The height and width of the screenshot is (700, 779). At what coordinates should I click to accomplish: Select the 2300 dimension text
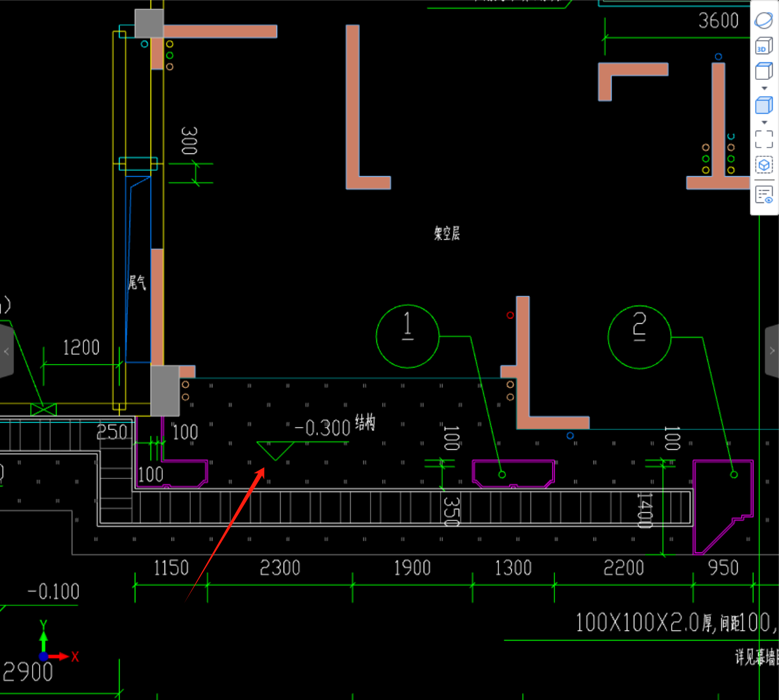[x=280, y=568]
